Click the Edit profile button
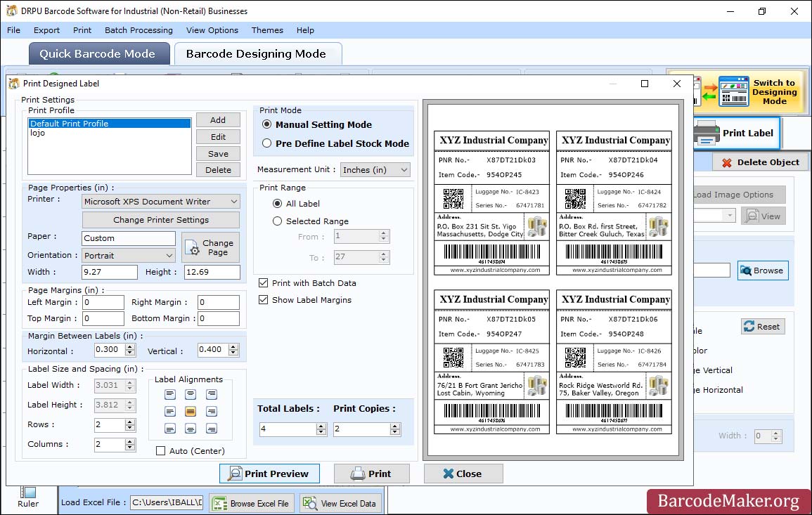The height and width of the screenshot is (515, 812). pyautogui.click(x=218, y=136)
